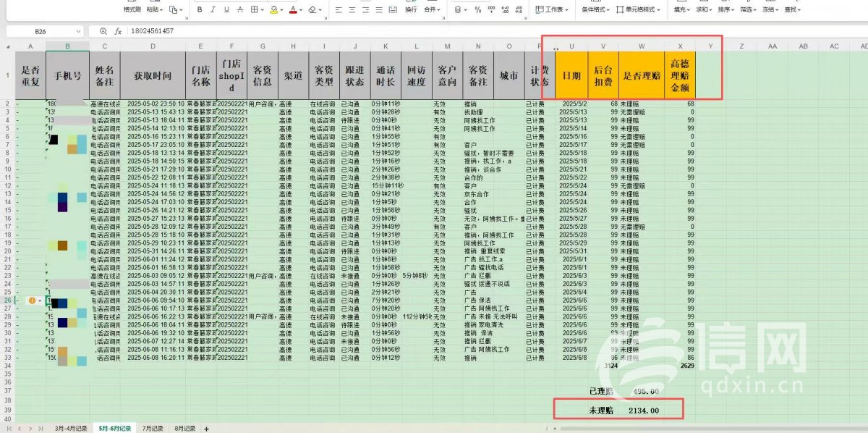Switch to the 3月-4月记录 sheet tab

click(71, 428)
